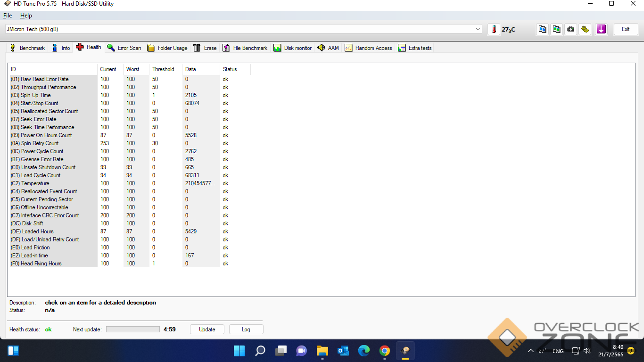Launch Google Chrome from the taskbar

coord(385,351)
